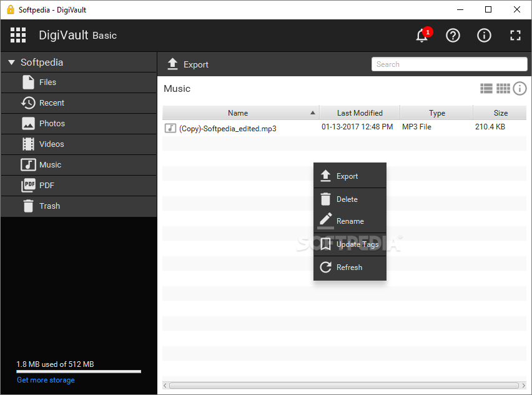Toggle fullscreen mode icon
Viewport: 532px width, 395px height.
click(x=515, y=36)
